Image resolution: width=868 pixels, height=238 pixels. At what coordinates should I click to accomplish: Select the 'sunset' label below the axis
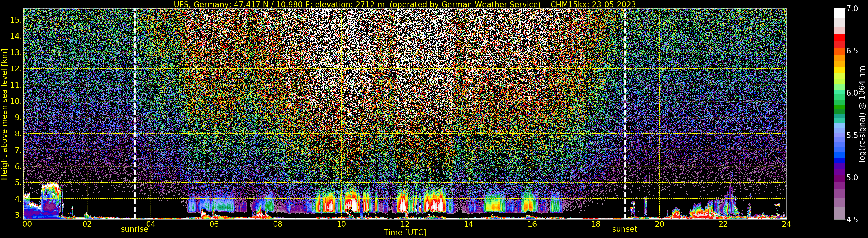(x=624, y=229)
